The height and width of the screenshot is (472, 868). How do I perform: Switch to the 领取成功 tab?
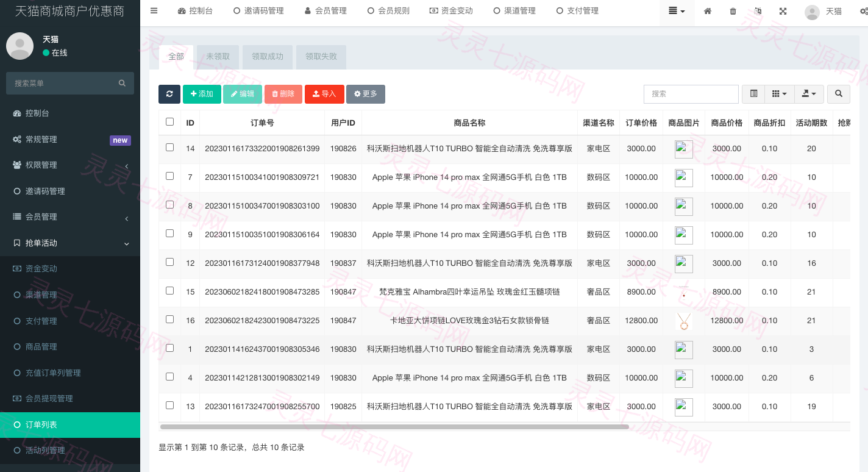pyautogui.click(x=268, y=57)
